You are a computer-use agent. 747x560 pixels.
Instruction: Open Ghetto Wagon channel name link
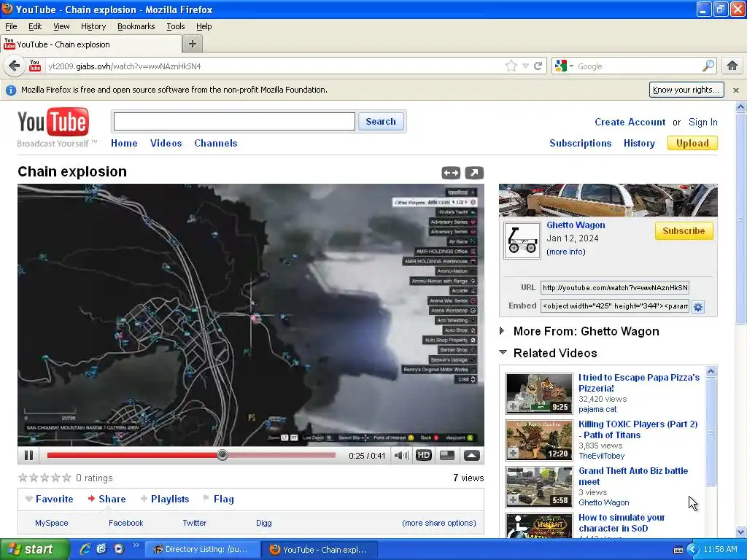576,225
